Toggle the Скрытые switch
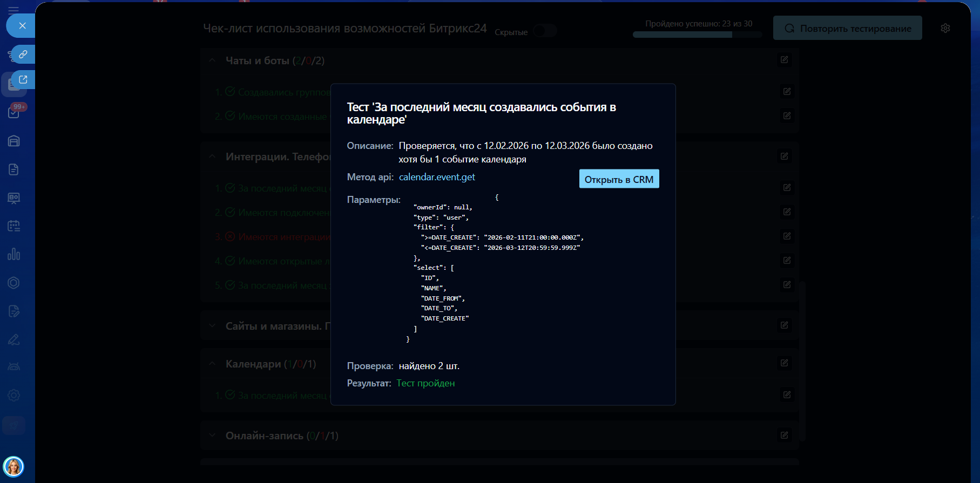Screen dimensions: 980x483 [545, 31]
